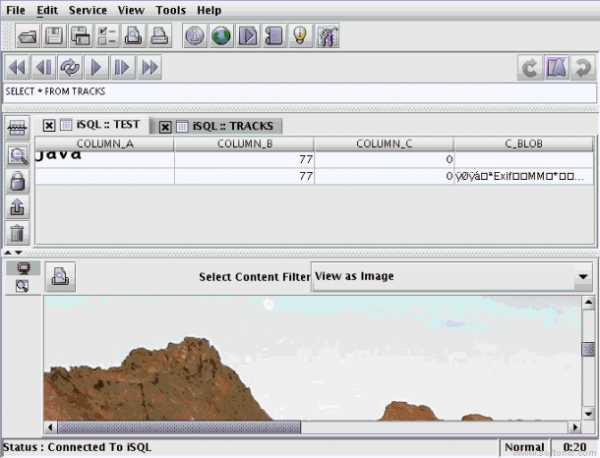Open the Service menu

point(88,10)
